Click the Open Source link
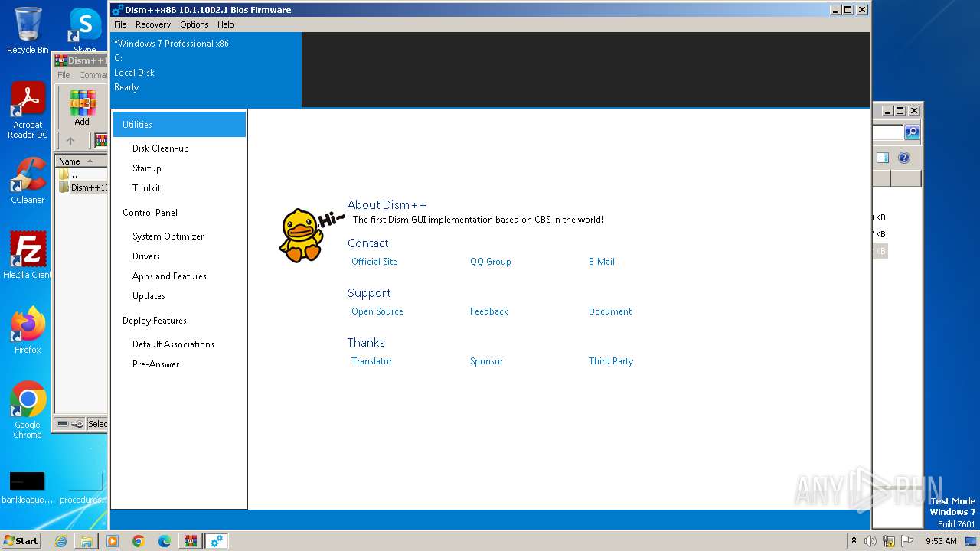980x551 pixels. (x=377, y=311)
